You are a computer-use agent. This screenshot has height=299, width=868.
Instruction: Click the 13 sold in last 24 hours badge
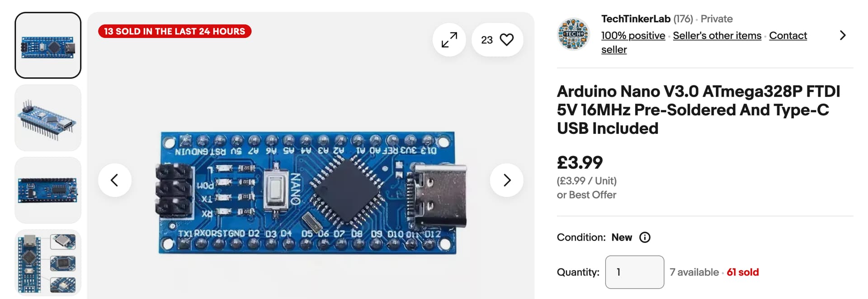(x=175, y=31)
